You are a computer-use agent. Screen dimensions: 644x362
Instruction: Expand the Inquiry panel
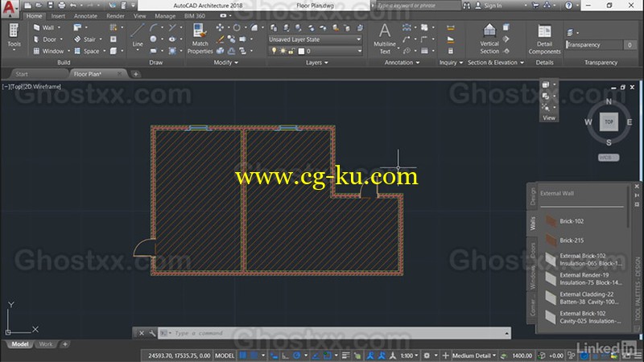(451, 63)
